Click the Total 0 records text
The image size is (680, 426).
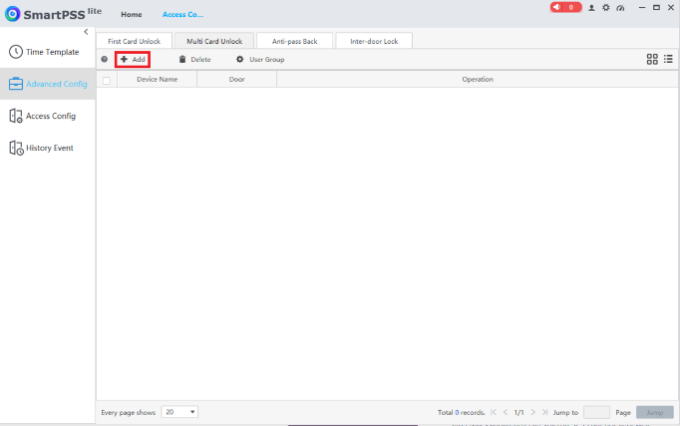coord(461,413)
